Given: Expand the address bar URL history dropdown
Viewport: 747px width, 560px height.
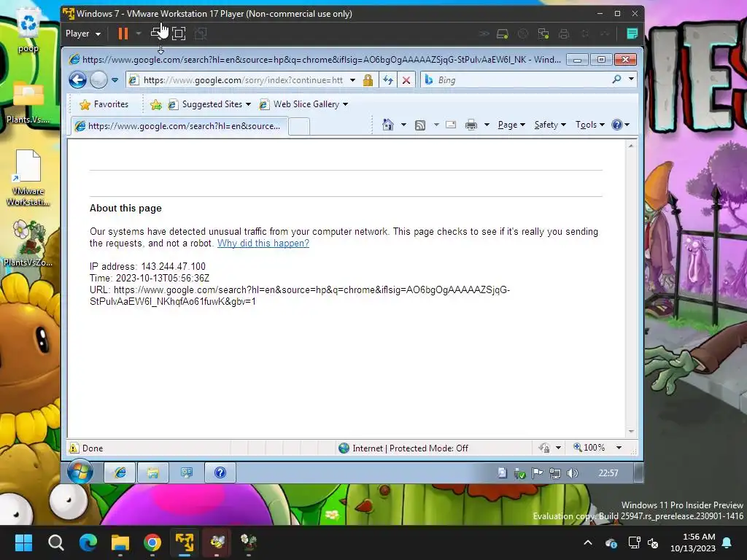Looking at the screenshot, I should [352, 80].
